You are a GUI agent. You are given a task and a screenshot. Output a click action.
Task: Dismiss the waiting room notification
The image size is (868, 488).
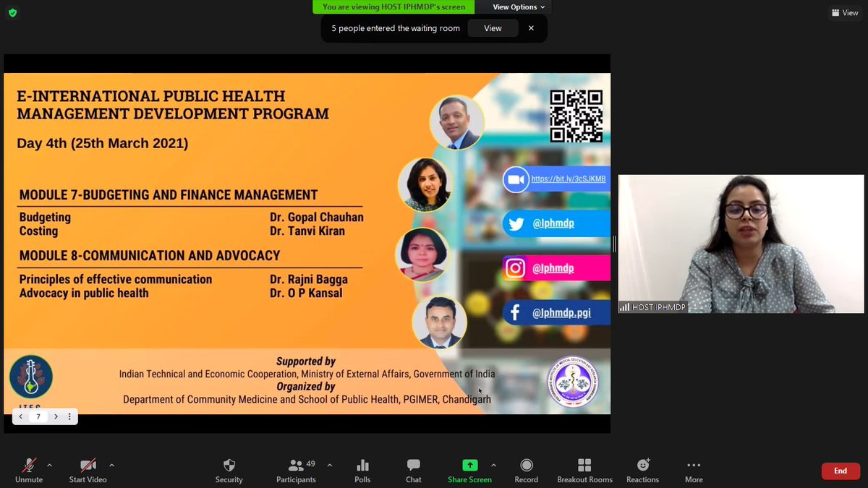coord(531,28)
